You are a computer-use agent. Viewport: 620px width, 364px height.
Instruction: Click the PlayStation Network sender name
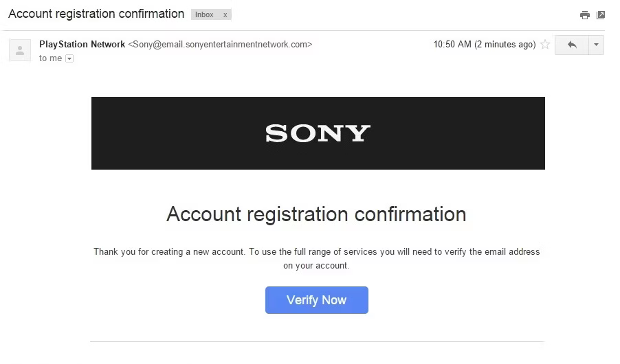point(82,44)
